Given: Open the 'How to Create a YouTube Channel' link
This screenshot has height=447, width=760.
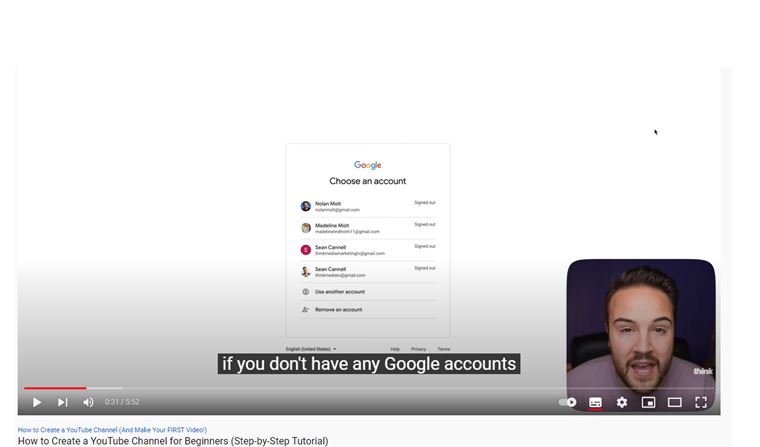Looking at the screenshot, I should (x=112, y=430).
